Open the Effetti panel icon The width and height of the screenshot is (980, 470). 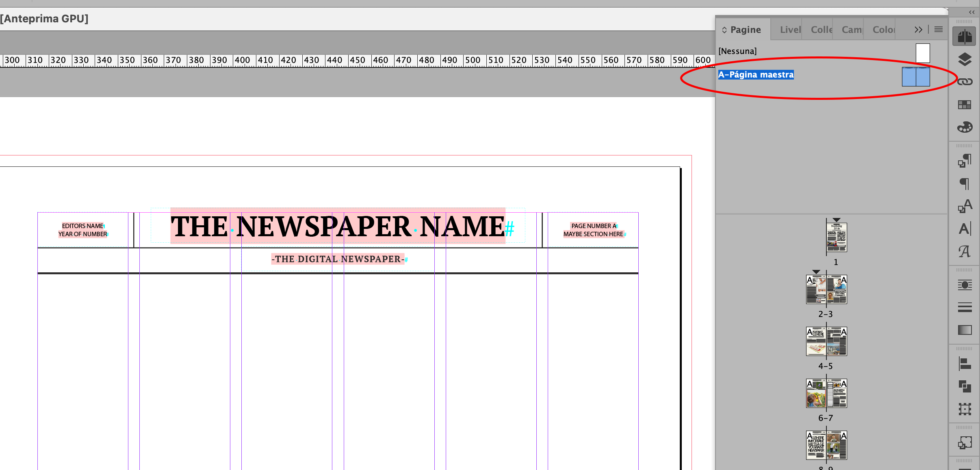click(965, 285)
